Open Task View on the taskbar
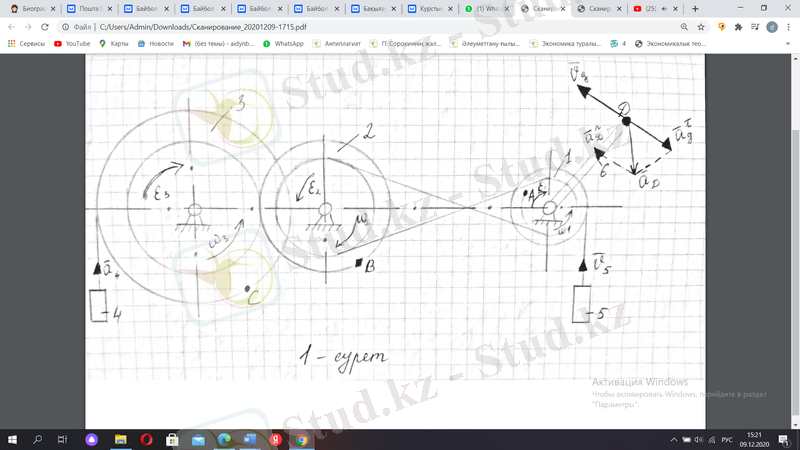 [62, 439]
